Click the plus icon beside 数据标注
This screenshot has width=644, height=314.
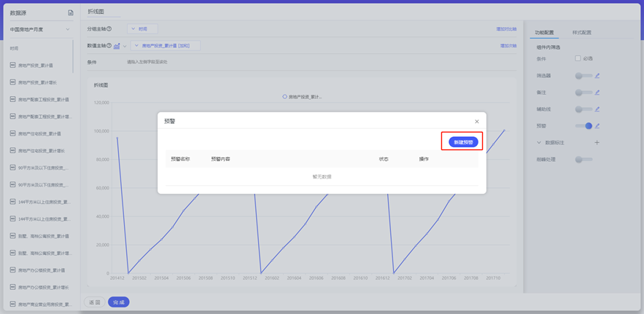click(x=597, y=143)
